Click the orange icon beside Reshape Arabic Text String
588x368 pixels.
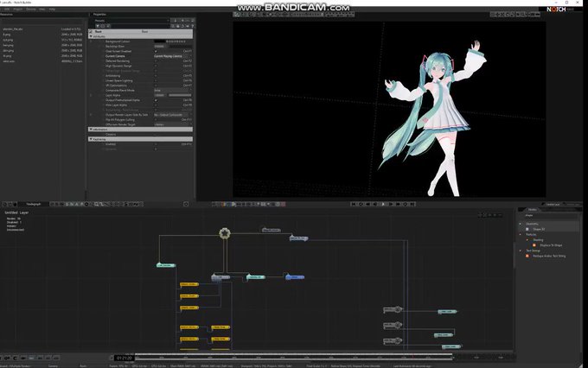click(527, 256)
